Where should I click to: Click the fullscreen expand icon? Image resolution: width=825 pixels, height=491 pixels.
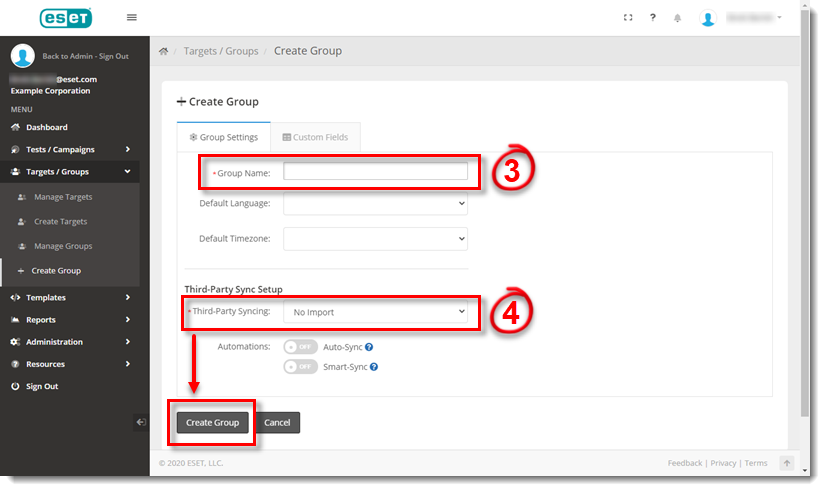point(628,18)
